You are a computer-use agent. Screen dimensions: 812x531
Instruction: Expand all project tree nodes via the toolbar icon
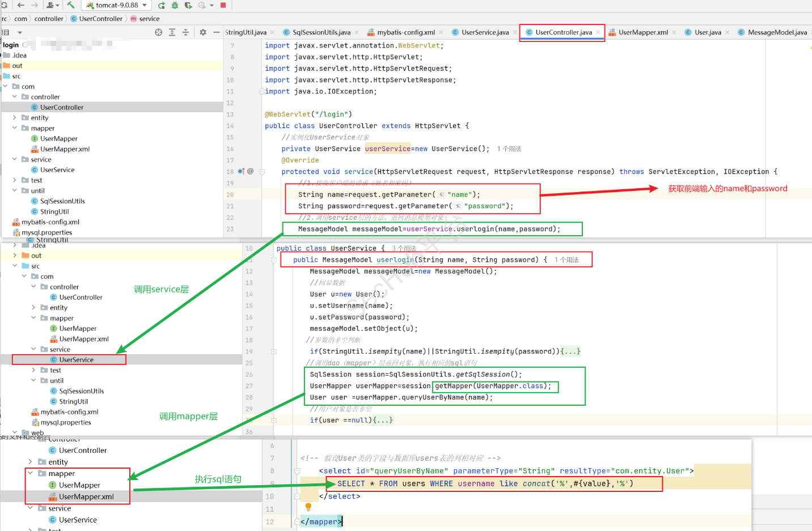tap(172, 32)
